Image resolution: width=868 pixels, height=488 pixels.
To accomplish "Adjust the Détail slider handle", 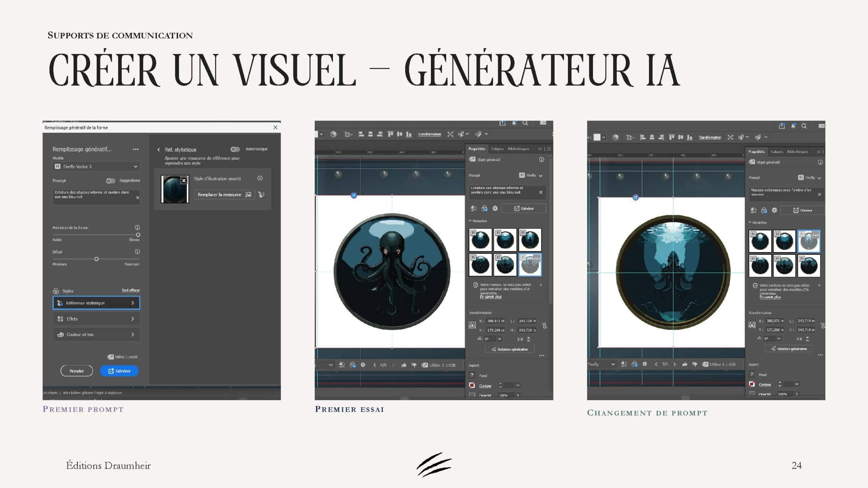I will click(96, 259).
